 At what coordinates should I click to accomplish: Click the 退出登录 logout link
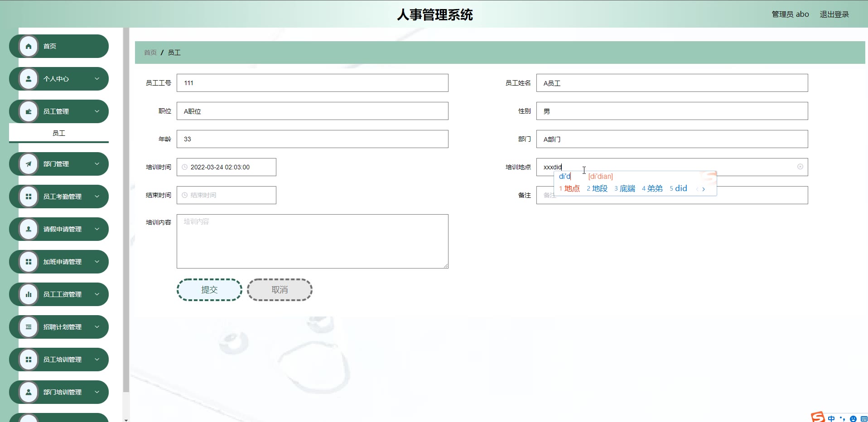[x=834, y=14]
